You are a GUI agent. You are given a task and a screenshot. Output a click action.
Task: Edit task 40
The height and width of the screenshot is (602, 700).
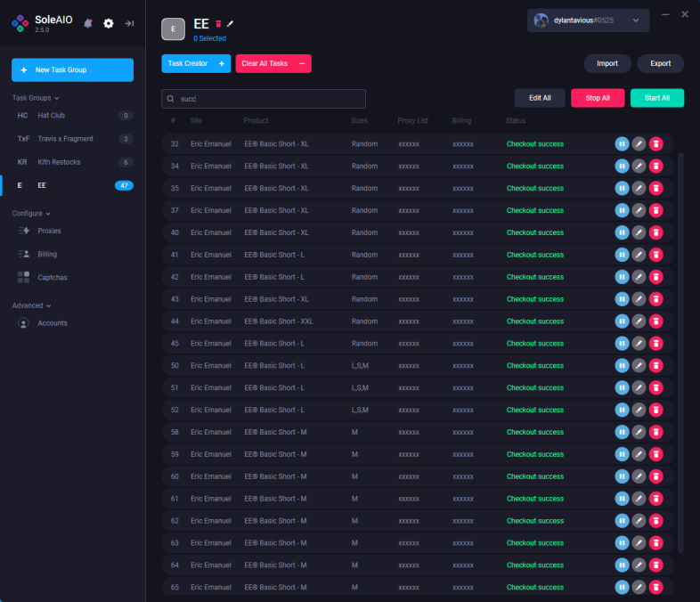point(639,232)
